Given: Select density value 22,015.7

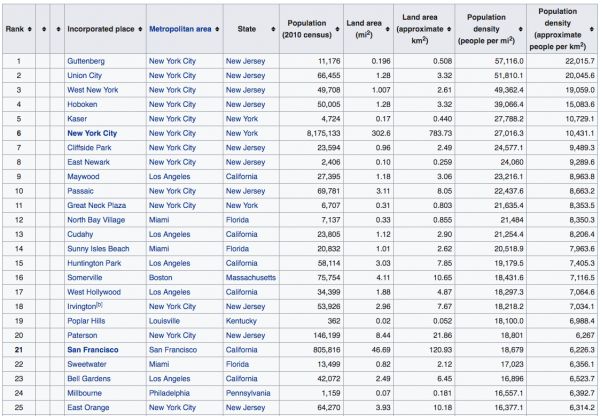Looking at the screenshot, I should [580, 61].
